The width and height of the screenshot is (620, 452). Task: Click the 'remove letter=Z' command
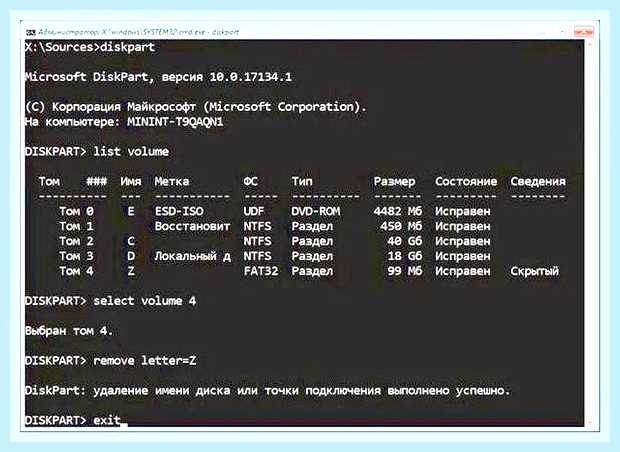point(145,361)
